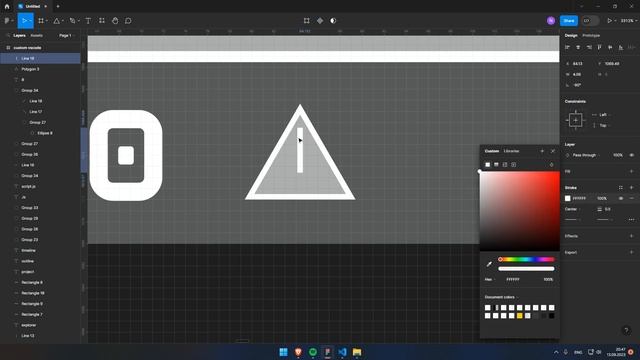Close the color picker popup
The image size is (640, 360).
(x=553, y=151)
